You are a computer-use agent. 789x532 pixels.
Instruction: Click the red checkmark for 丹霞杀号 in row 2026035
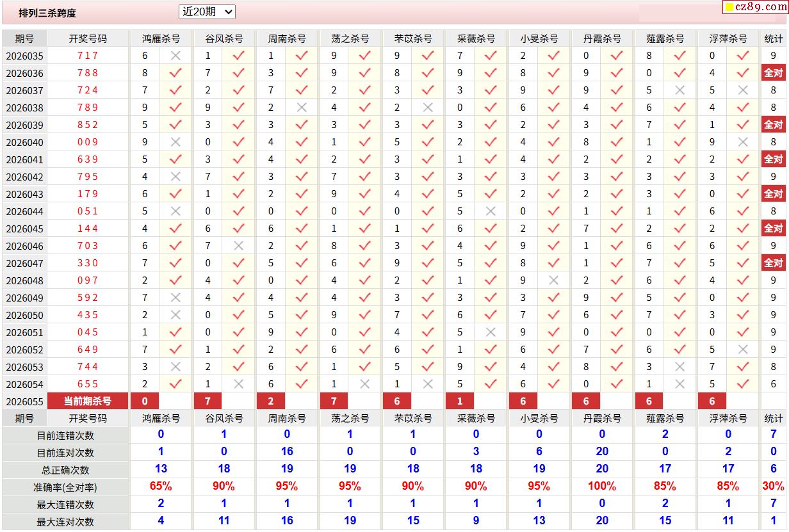click(x=616, y=56)
